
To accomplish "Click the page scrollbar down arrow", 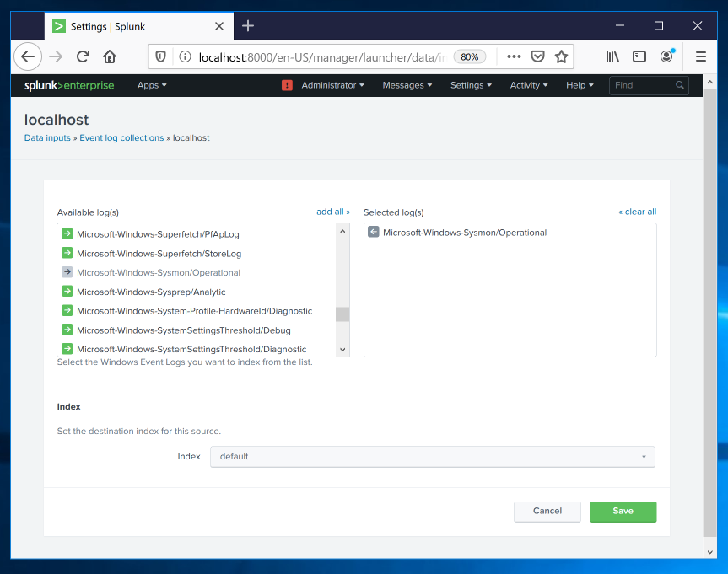I will (x=709, y=552).
